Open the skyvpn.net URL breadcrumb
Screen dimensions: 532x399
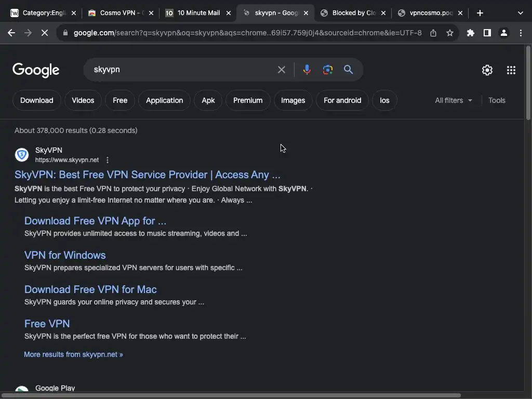[67, 160]
